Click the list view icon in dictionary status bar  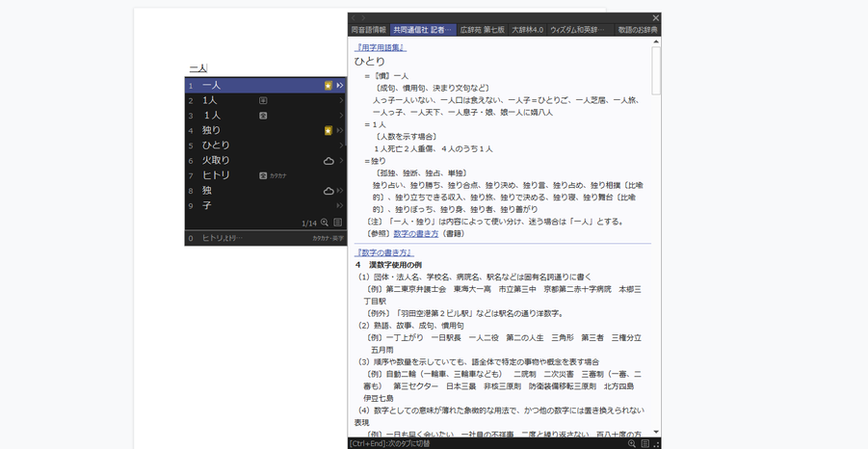[644, 443]
